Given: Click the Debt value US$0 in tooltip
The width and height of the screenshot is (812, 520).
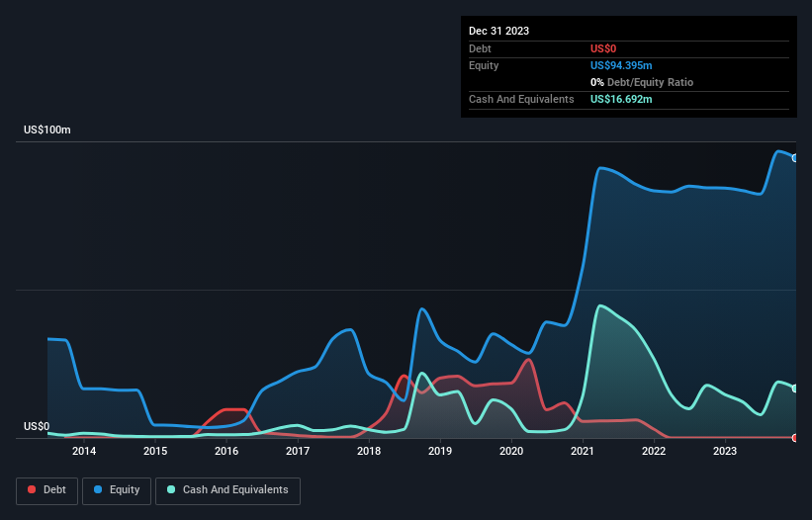Looking at the screenshot, I should click(x=603, y=48).
